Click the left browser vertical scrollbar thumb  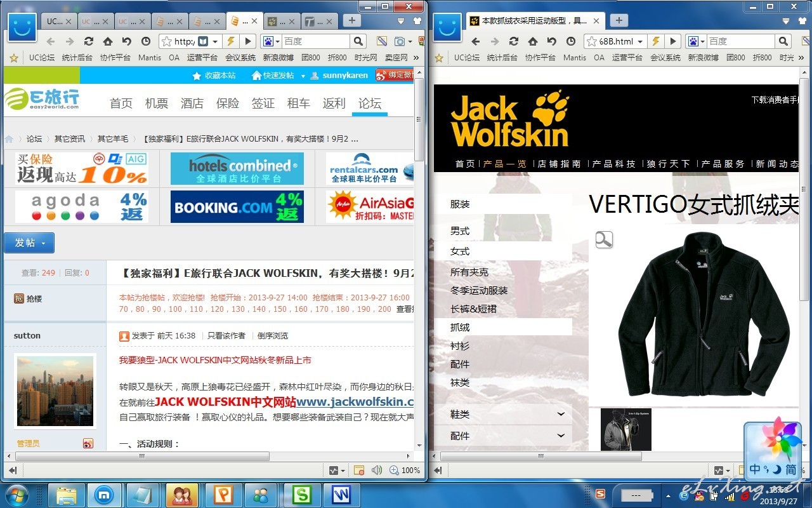pos(419,120)
